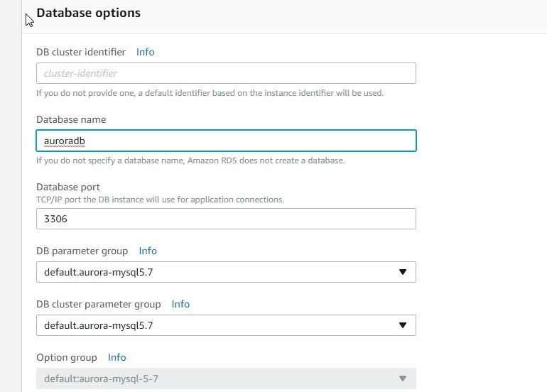
Task: Click the disabled Option group dropdown
Action: pyautogui.click(x=226, y=379)
